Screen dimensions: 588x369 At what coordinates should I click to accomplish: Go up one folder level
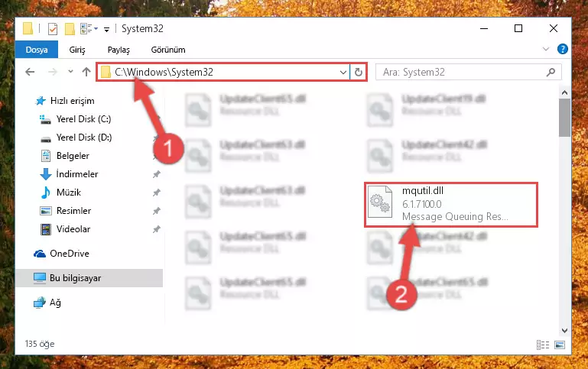click(x=86, y=72)
